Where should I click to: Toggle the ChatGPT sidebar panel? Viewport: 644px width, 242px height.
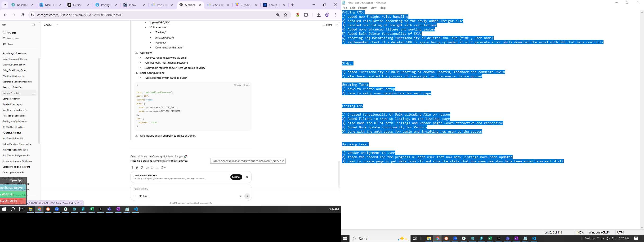click(x=33, y=25)
